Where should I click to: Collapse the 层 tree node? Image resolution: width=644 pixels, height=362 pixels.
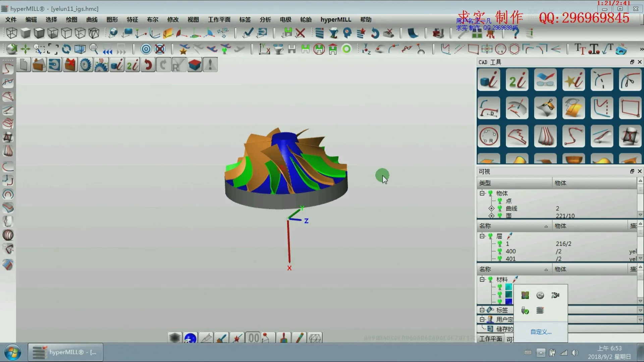point(482,236)
